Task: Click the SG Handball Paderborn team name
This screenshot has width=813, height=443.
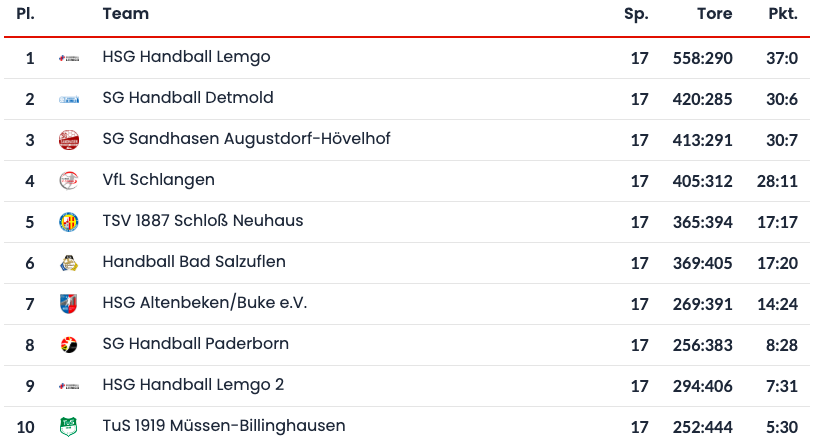Action: (196, 344)
